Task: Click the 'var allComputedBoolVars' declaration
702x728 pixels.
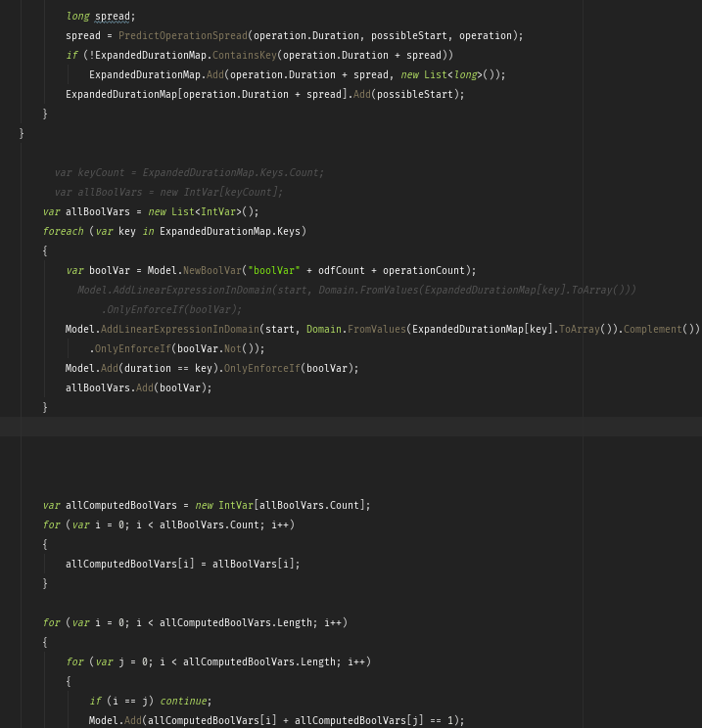Action: click(110, 505)
